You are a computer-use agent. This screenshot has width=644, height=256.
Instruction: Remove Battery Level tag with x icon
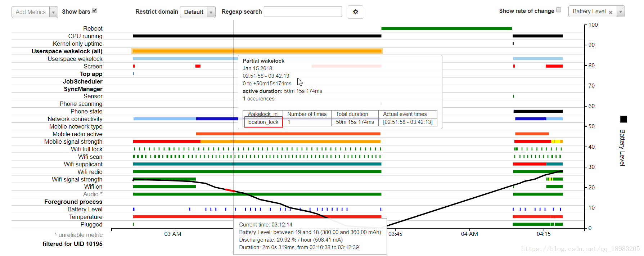(x=611, y=12)
